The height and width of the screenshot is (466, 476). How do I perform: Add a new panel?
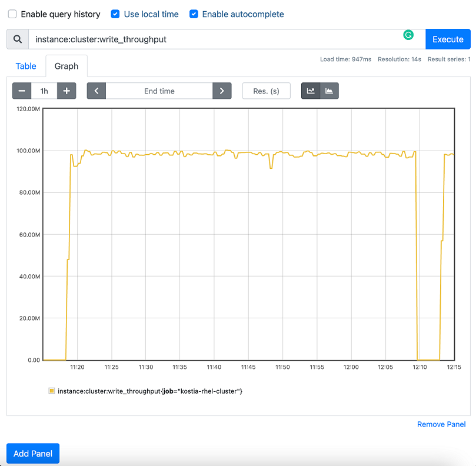33,453
